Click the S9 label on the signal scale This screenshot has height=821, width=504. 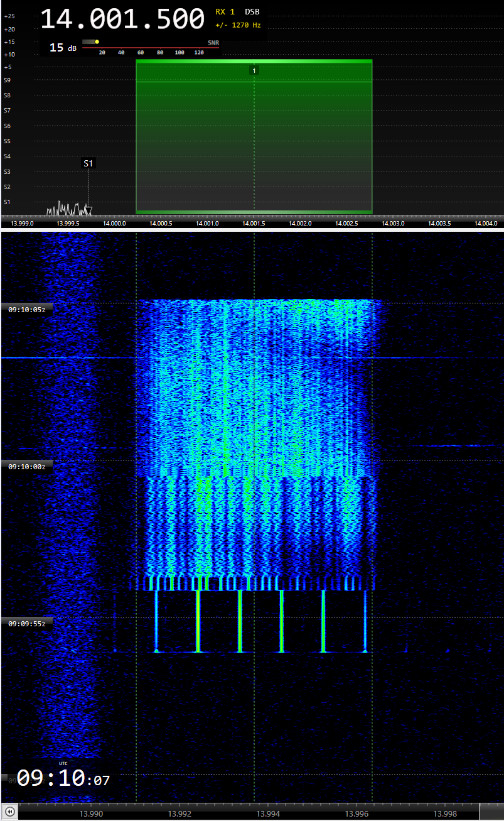pyautogui.click(x=8, y=80)
